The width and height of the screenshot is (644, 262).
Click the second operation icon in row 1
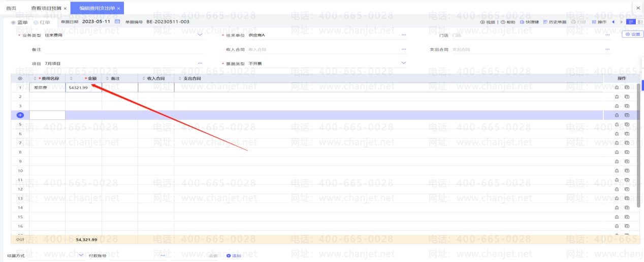(x=627, y=88)
